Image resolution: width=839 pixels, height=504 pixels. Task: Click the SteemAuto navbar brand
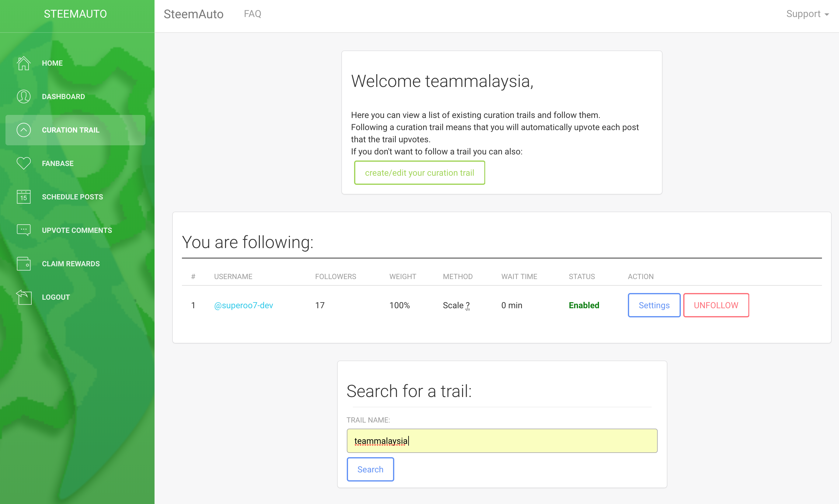193,14
